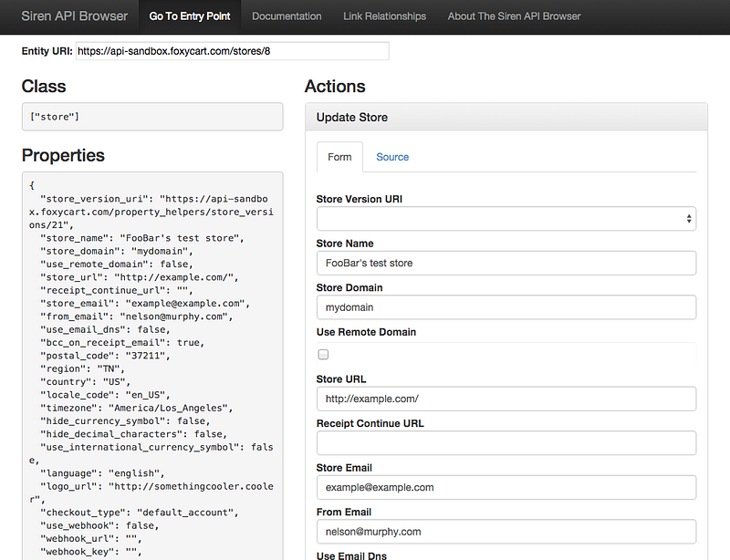
Task: Click the Store Domain input field
Action: click(506, 307)
